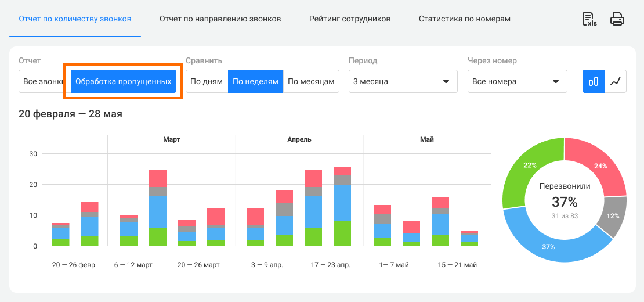This screenshot has width=644, height=302.
Task: Click the bar for '1— 7 май'
Action: pos(382,225)
